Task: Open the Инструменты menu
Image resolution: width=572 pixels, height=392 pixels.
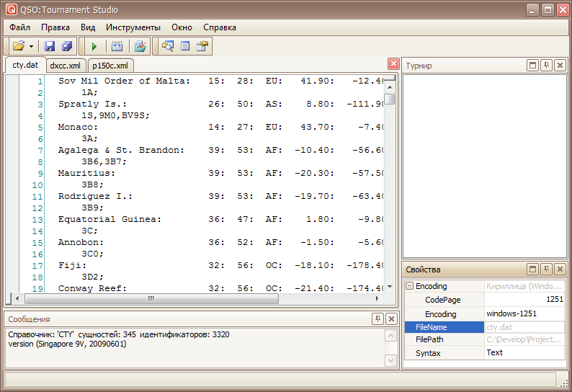Action: tap(133, 27)
